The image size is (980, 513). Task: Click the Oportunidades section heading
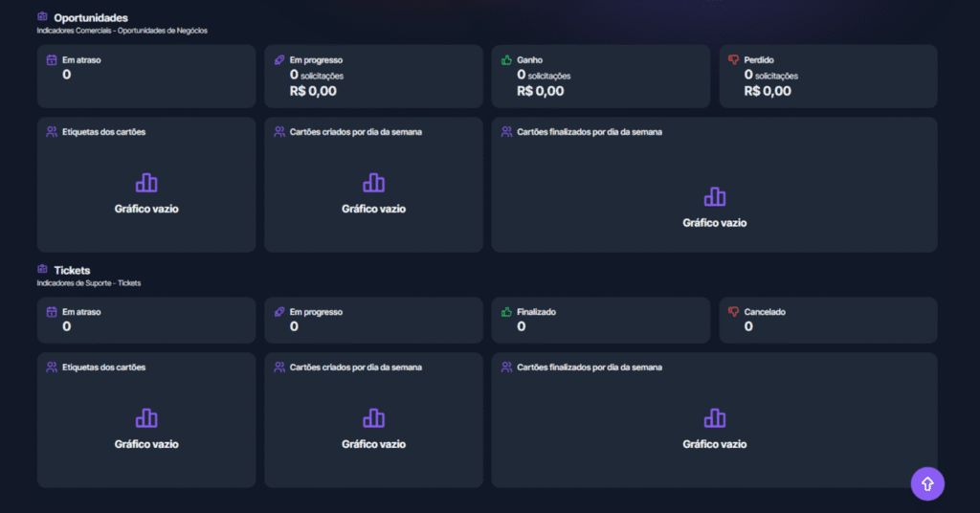pyautogui.click(x=91, y=18)
